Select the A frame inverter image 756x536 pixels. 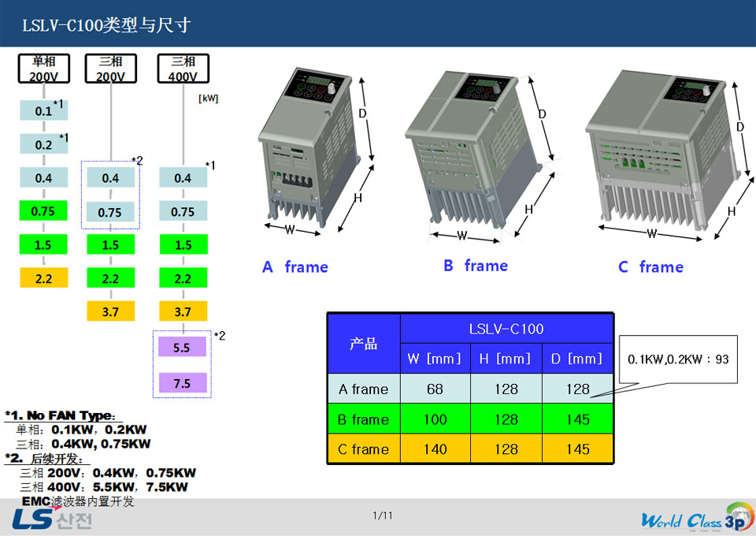click(x=311, y=150)
